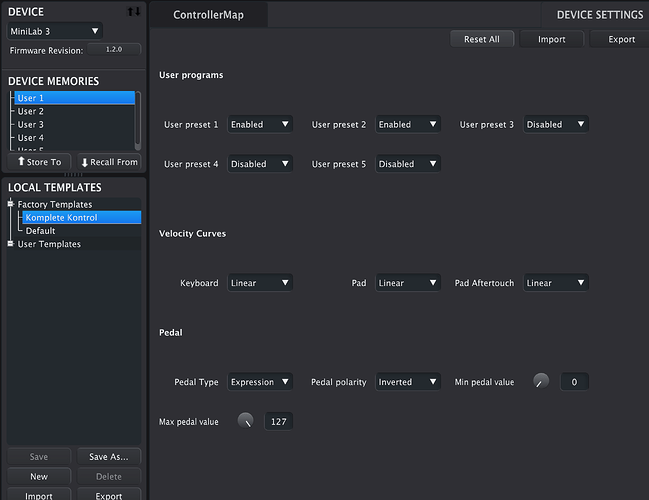Click the Max pedal value knob
649x500 pixels.
(245, 421)
